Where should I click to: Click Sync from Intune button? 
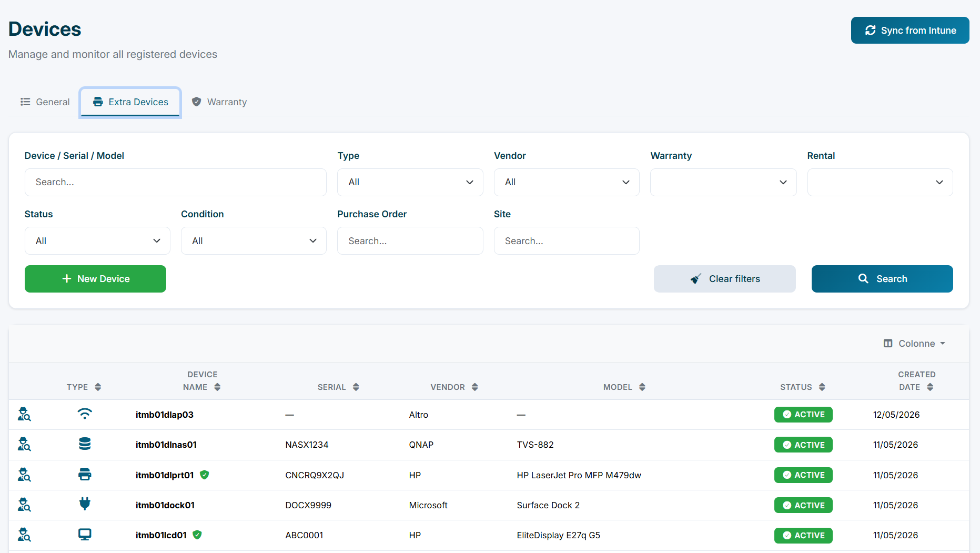910,30
